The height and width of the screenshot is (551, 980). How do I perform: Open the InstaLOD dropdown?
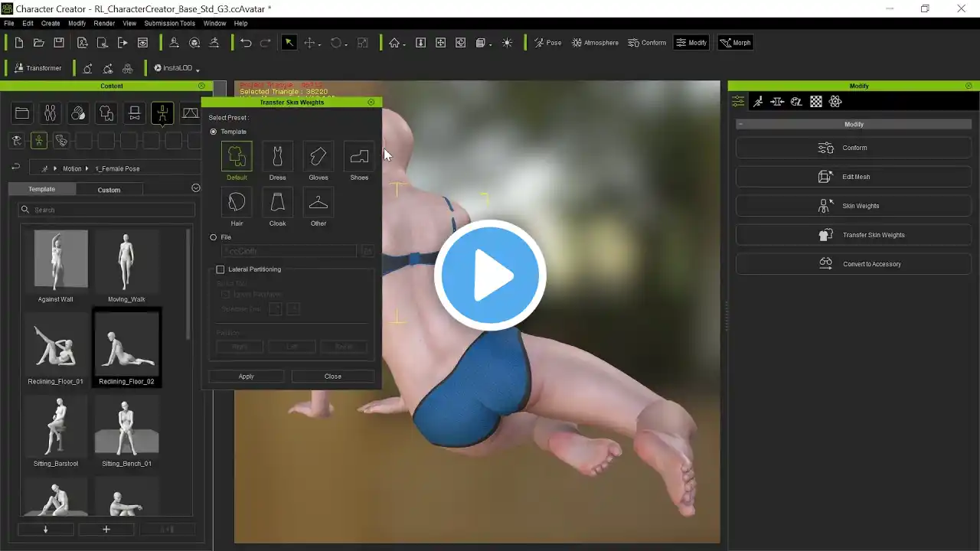pyautogui.click(x=177, y=68)
